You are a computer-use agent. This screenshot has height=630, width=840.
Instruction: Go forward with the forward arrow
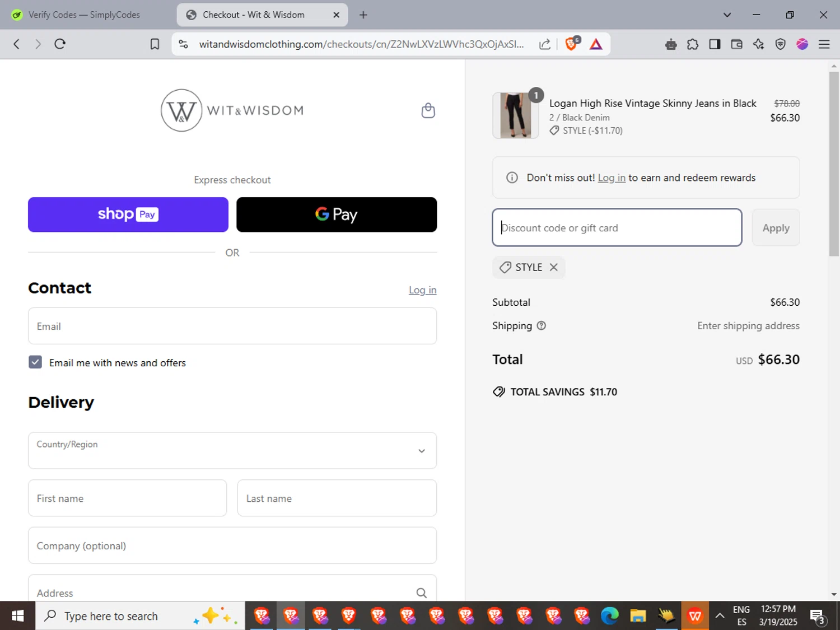coord(38,44)
